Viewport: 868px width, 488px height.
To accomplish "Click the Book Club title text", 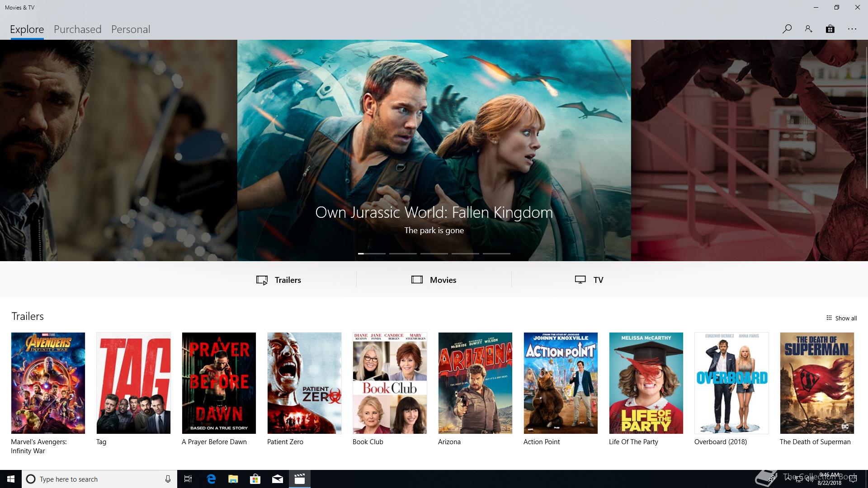I will pyautogui.click(x=368, y=442).
